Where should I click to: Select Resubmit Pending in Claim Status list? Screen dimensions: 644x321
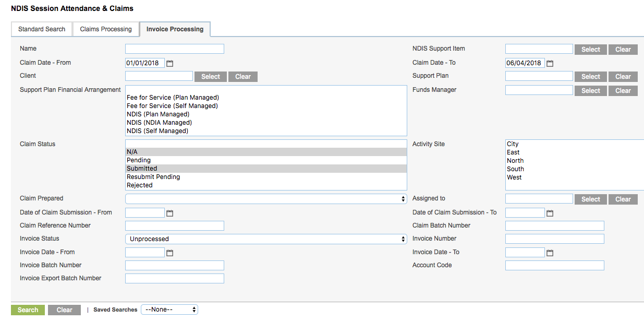266,177
